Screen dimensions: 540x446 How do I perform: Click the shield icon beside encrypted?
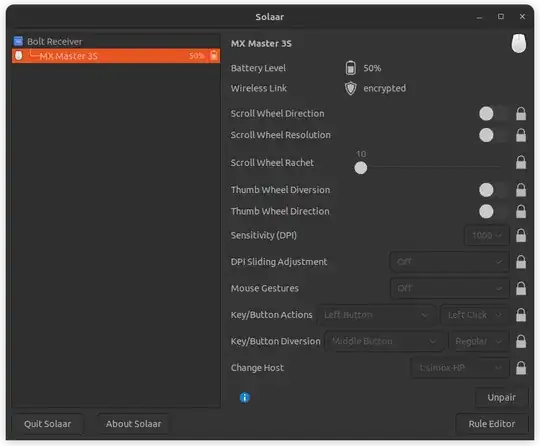pyautogui.click(x=351, y=88)
